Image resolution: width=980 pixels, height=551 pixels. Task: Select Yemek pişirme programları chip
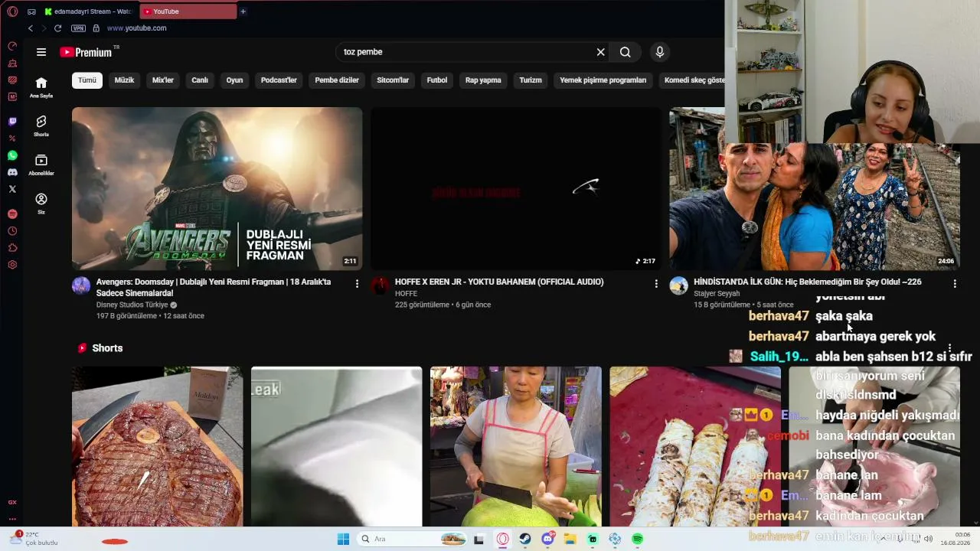pos(603,80)
